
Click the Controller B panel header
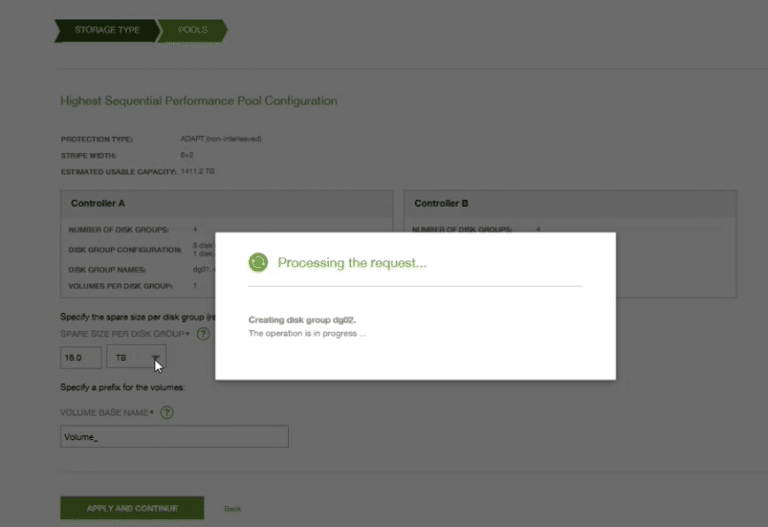point(570,203)
